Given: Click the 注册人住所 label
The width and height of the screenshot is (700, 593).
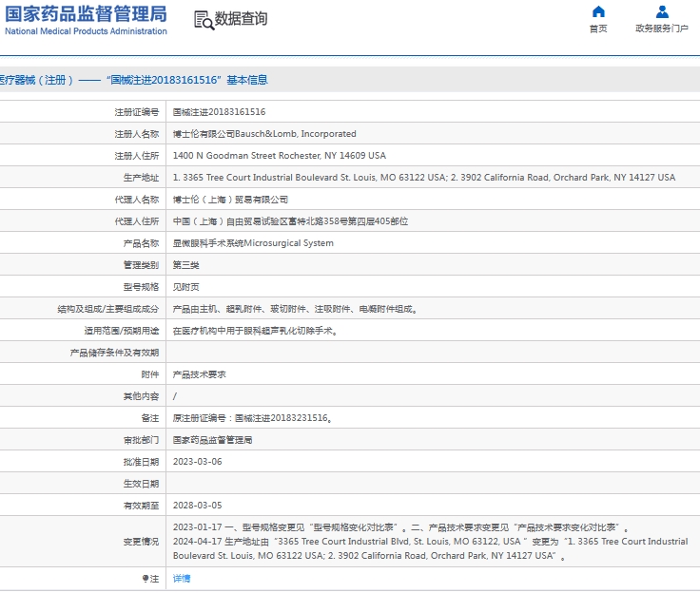Looking at the screenshot, I should (137, 156).
